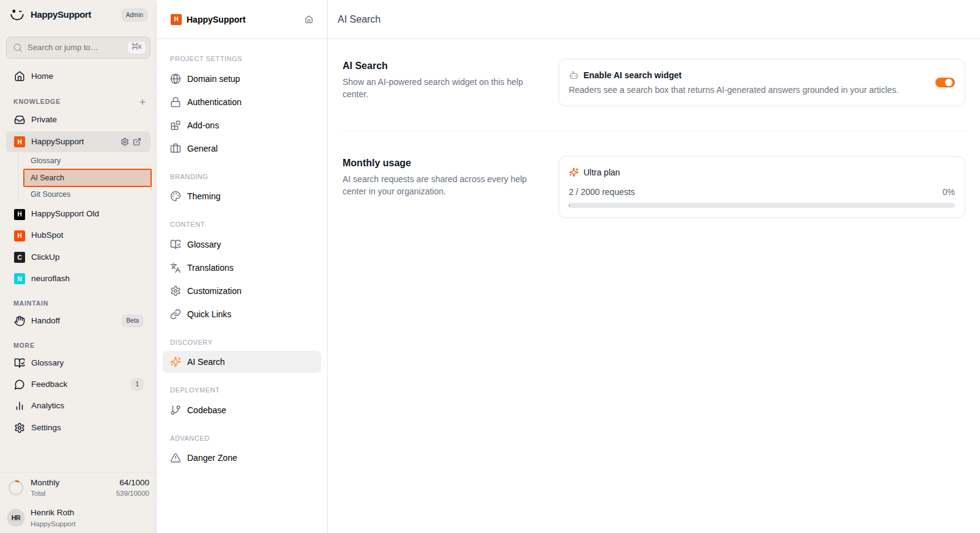Open Add-ons settings

242,125
